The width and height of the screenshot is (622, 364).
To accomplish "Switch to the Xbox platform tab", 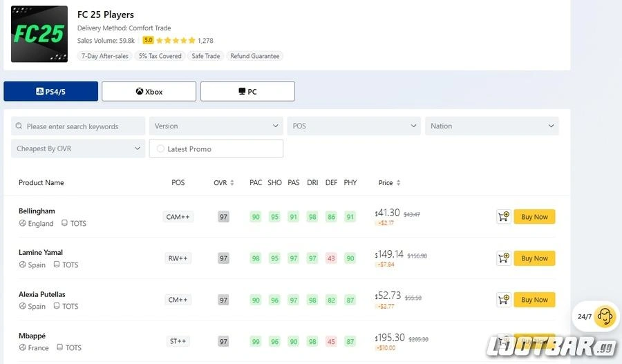I will click(x=149, y=91).
